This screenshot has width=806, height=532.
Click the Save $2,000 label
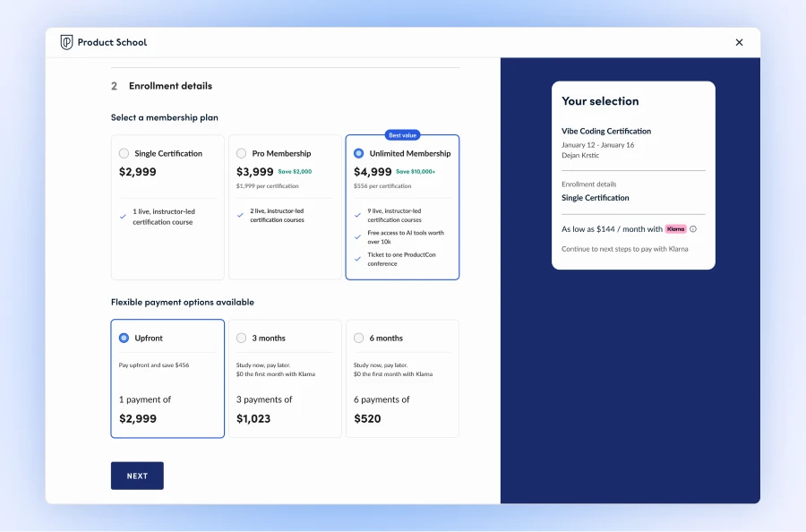coord(295,172)
